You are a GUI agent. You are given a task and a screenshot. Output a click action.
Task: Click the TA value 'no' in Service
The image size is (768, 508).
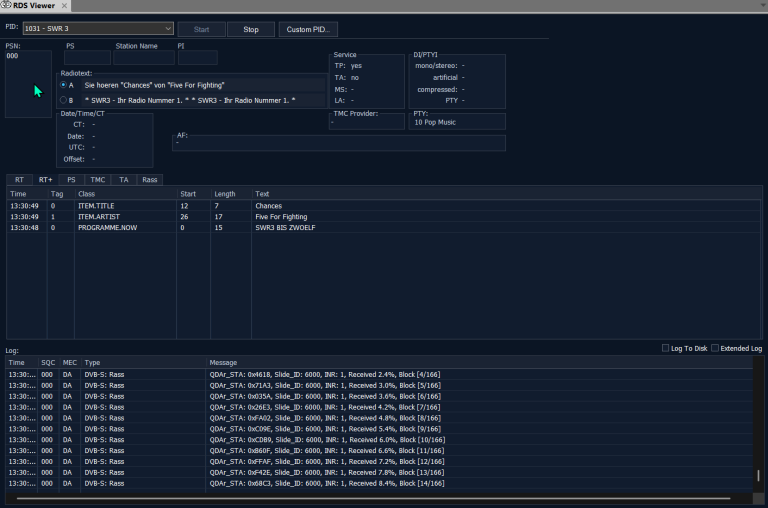[x=355, y=77]
